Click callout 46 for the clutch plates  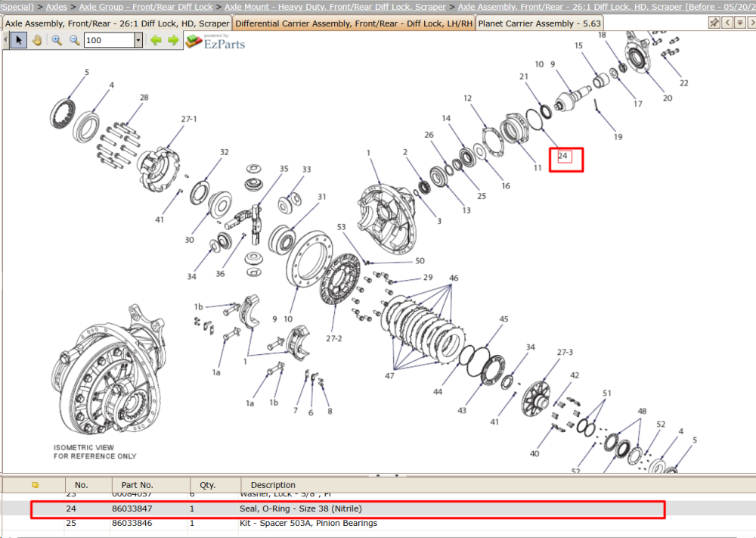point(453,278)
